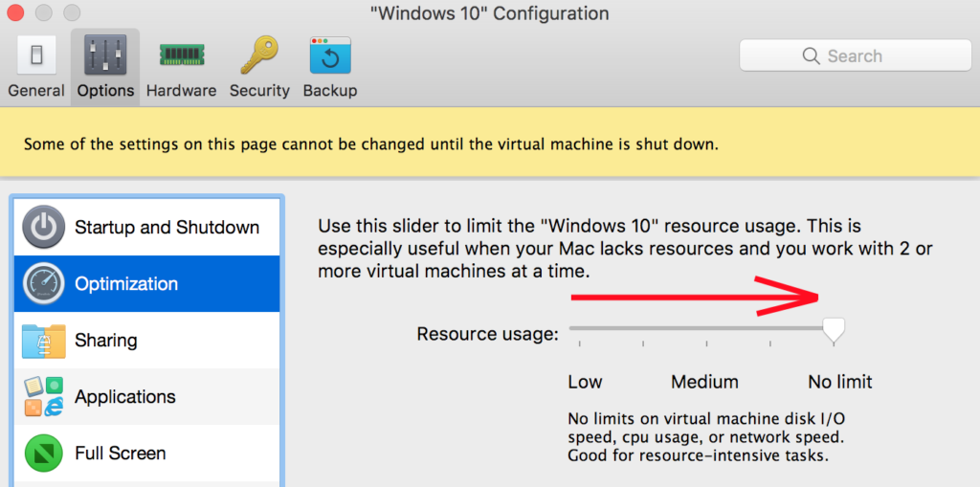The height and width of the screenshot is (487, 980).
Task: Click the 'No limit' slider label
Action: (x=840, y=382)
